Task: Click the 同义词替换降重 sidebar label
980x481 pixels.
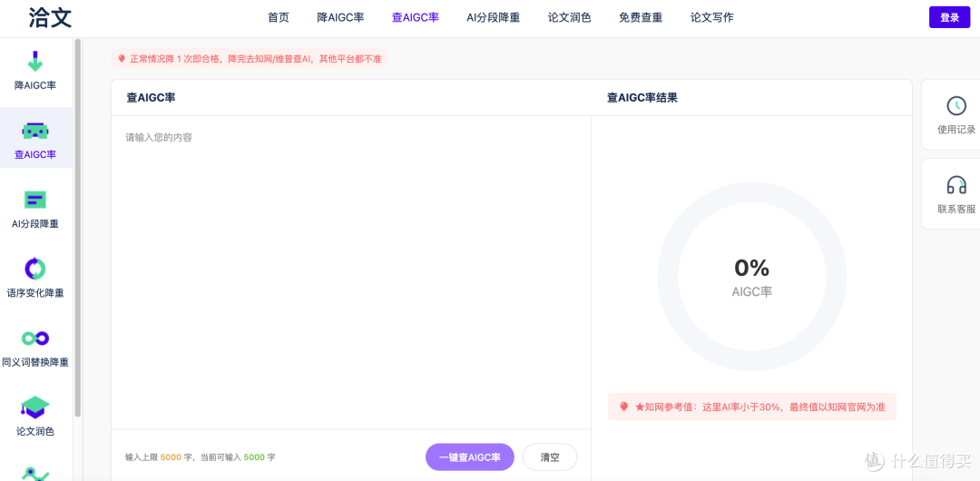Action: [x=35, y=362]
